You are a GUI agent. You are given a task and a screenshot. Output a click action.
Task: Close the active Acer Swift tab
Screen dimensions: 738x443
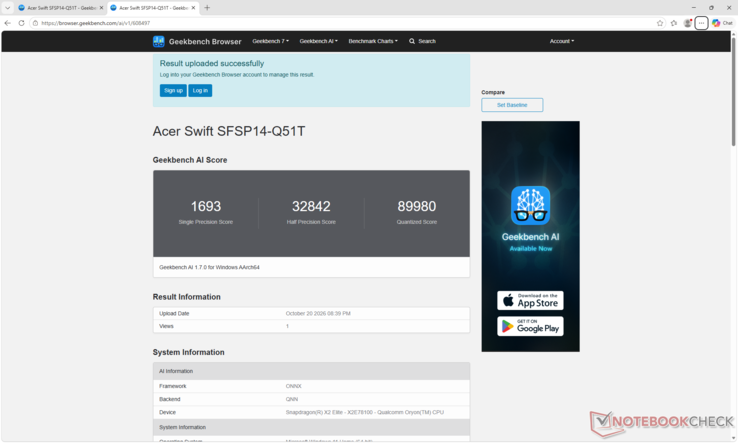point(193,8)
